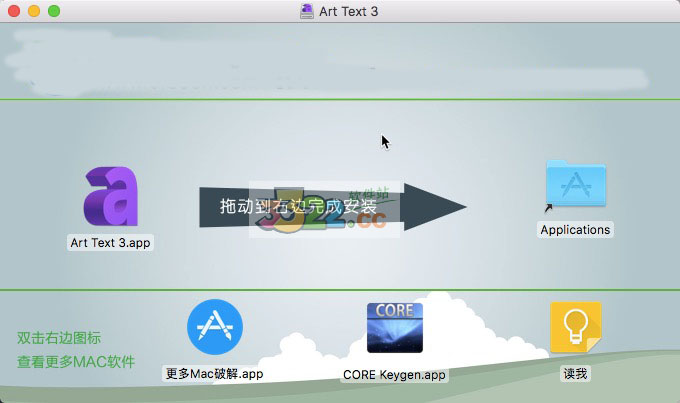Click the 'Applications' folder label
The image size is (680, 403).
pos(575,229)
